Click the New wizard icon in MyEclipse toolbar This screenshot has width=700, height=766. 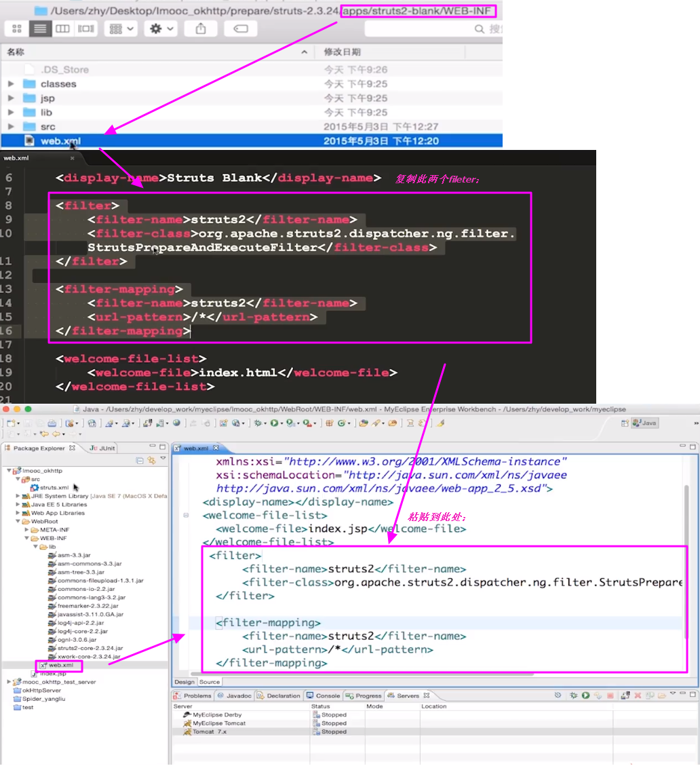point(12,423)
